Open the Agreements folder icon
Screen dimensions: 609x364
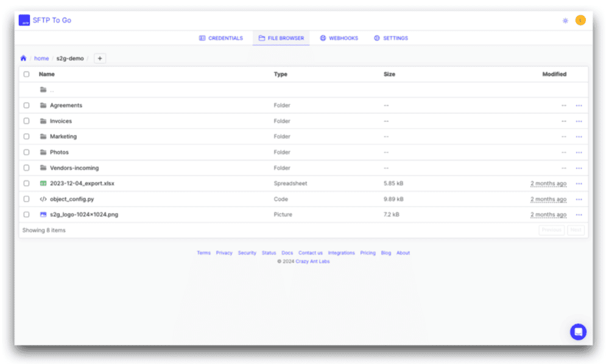43,105
